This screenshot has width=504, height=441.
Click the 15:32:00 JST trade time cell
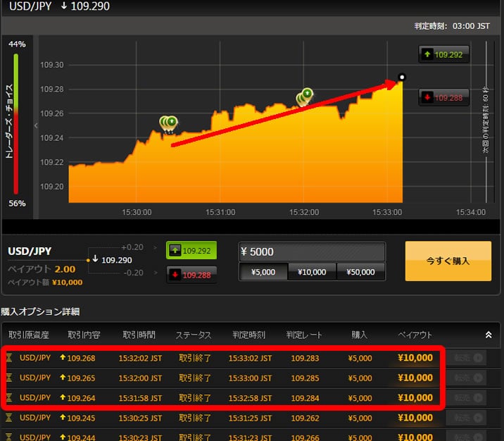pos(140,378)
